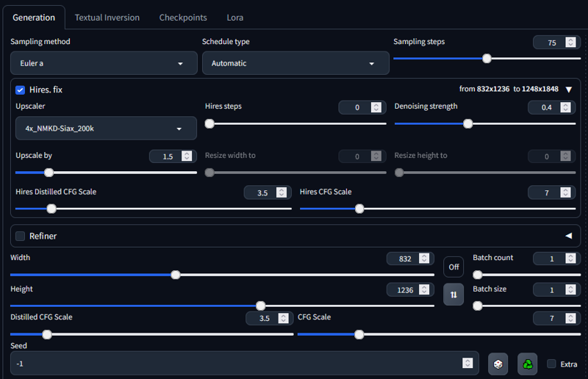Switch to the Checkpoints tab
The width and height of the screenshot is (588, 379).
coord(183,17)
